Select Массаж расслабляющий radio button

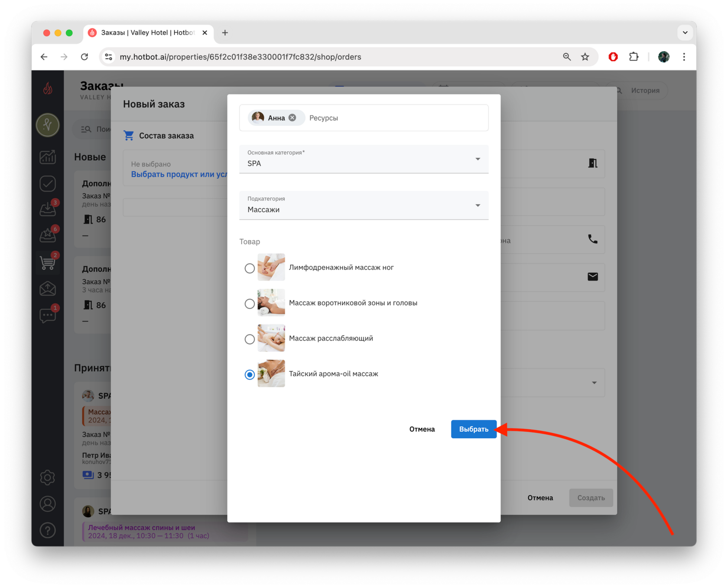[250, 339]
